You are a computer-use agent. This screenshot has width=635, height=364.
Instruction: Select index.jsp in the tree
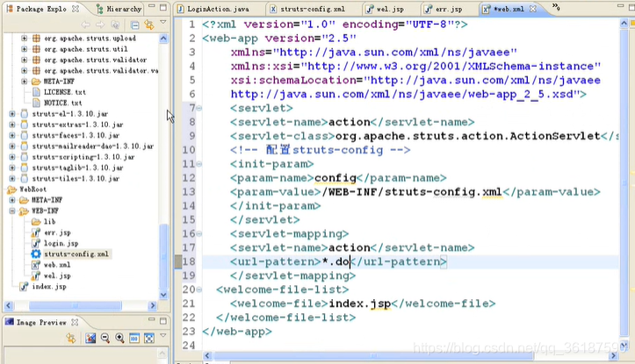click(49, 286)
